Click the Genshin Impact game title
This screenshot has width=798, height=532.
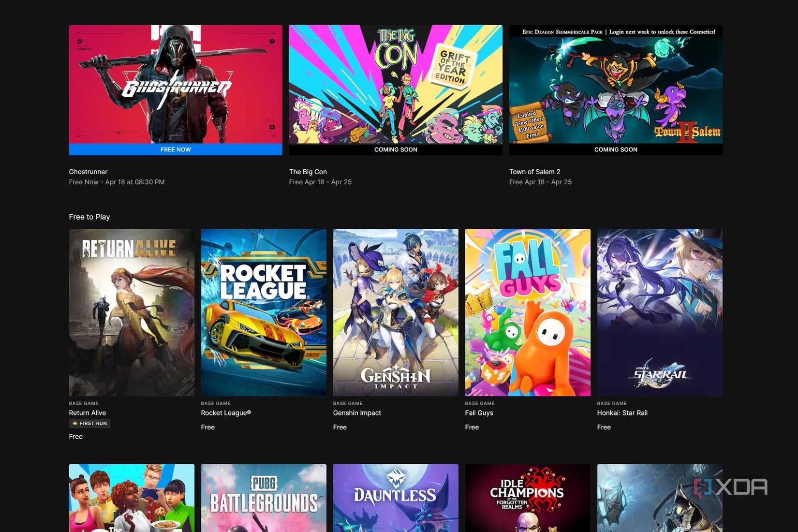(357, 413)
